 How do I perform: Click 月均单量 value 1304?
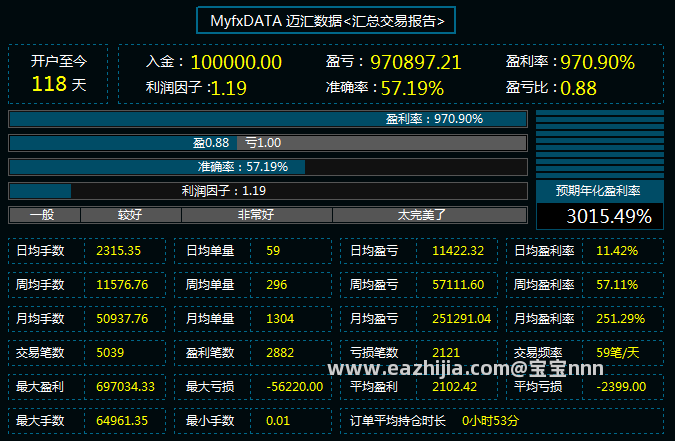pos(280,319)
